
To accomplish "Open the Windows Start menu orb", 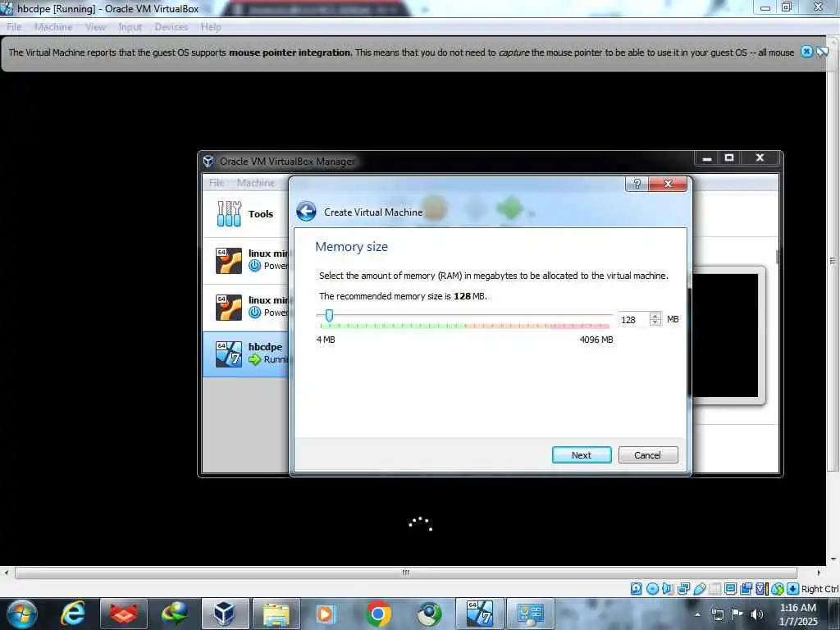I will (21, 614).
